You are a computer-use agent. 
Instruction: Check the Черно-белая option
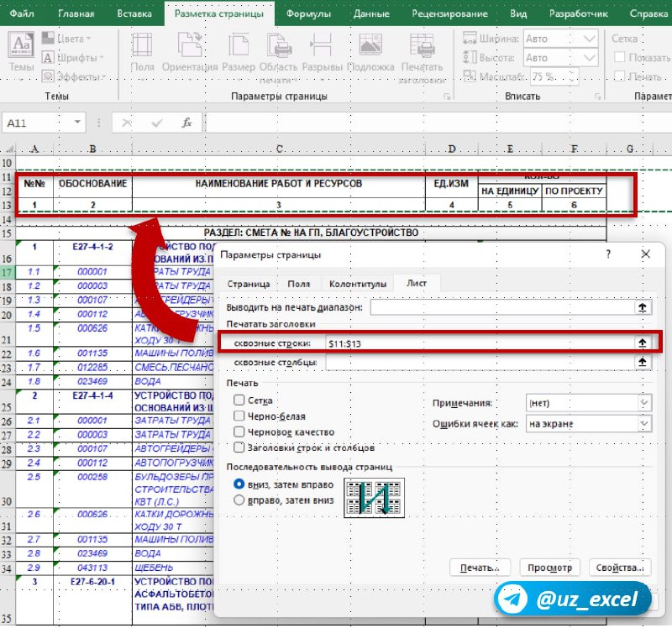[239, 416]
